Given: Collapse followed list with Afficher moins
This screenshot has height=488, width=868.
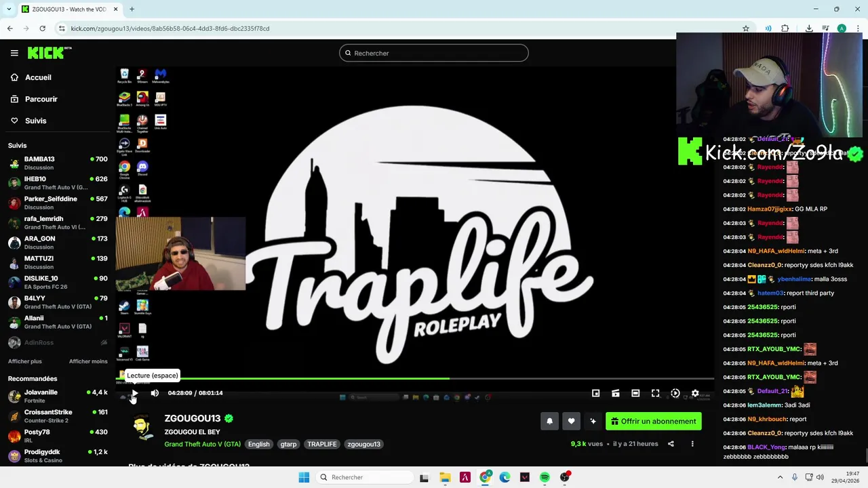Looking at the screenshot, I should 88,361.
